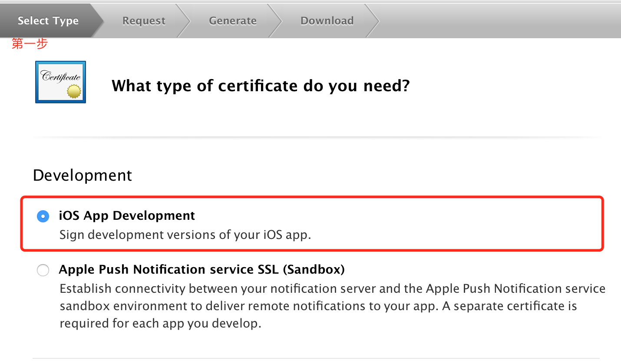Jump to the Download step
The height and width of the screenshot is (364, 621).
pyautogui.click(x=327, y=21)
